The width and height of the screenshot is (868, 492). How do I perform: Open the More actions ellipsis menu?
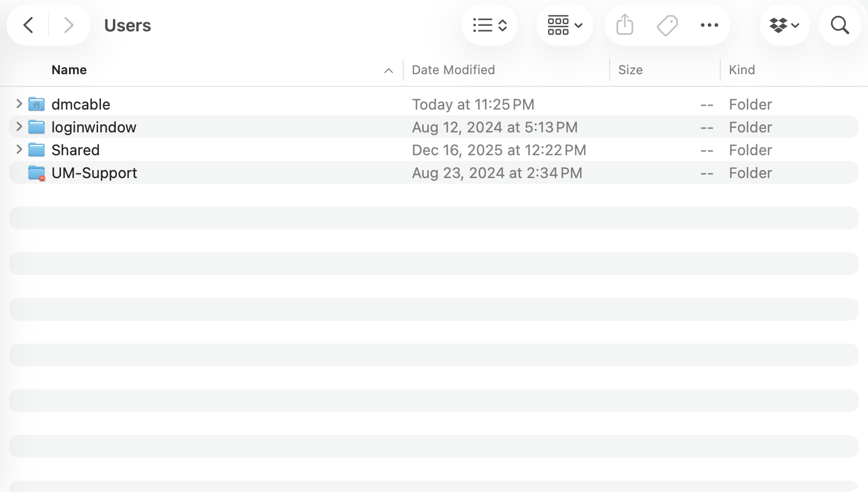(709, 25)
